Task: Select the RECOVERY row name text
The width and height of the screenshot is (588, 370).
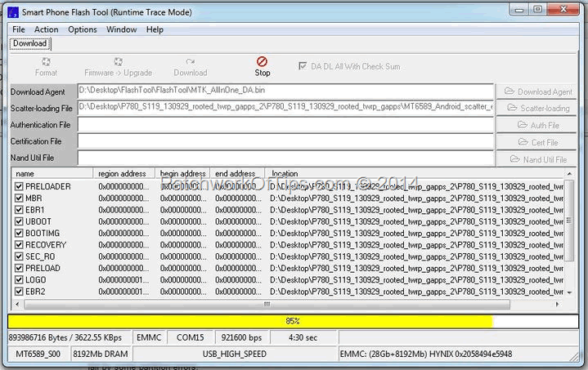Action: tap(46, 245)
